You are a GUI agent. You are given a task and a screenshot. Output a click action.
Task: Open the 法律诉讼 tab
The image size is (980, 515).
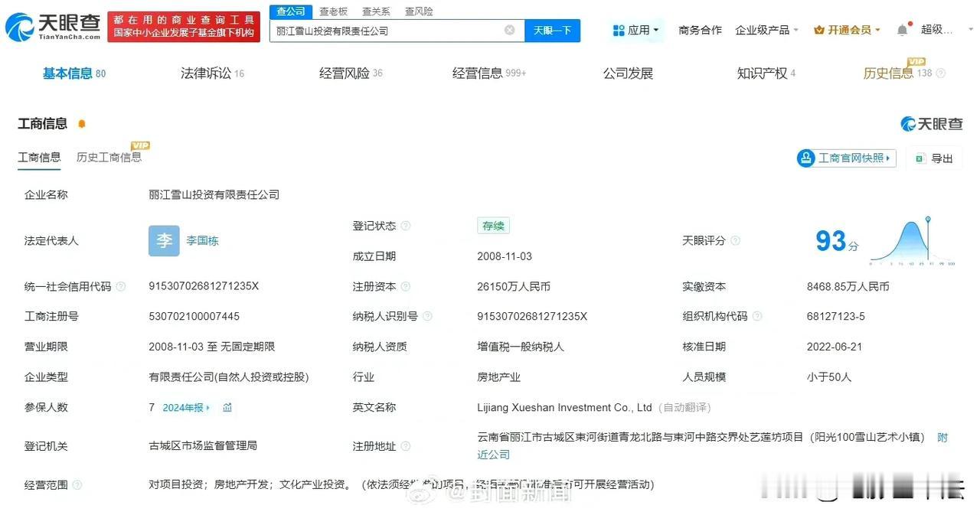[x=212, y=73]
